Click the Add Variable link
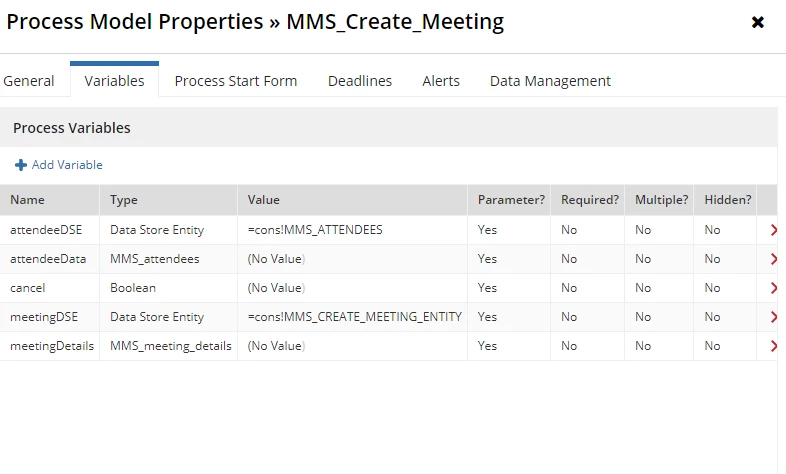 click(x=67, y=165)
